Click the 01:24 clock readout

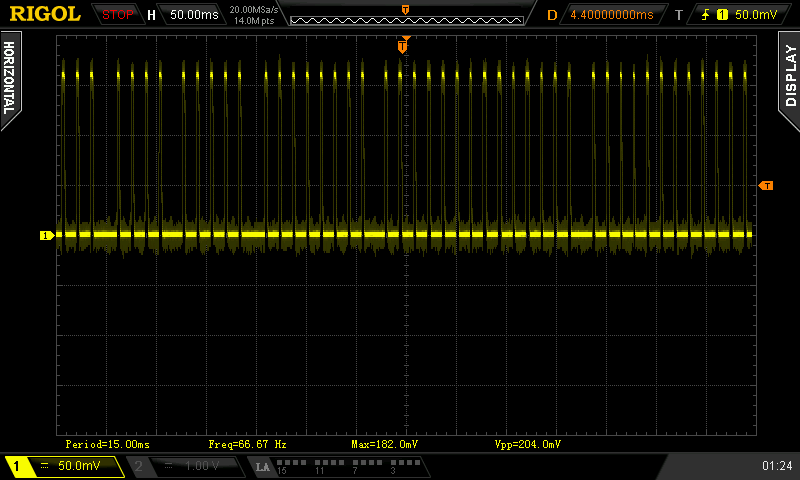777,465
